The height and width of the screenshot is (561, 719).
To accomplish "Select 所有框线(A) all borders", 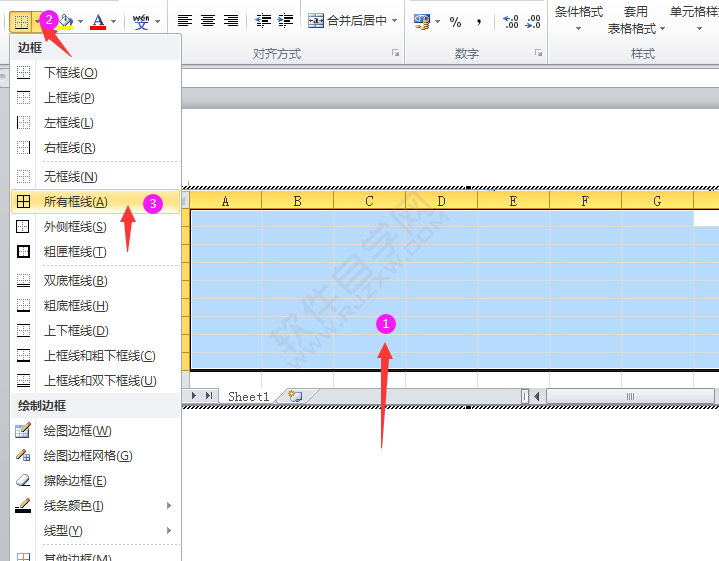I will pyautogui.click(x=95, y=201).
